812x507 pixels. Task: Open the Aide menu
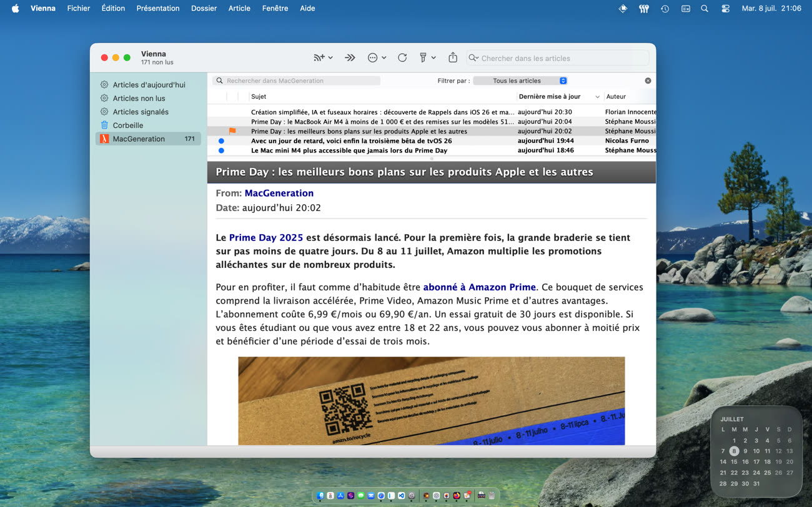pyautogui.click(x=307, y=8)
